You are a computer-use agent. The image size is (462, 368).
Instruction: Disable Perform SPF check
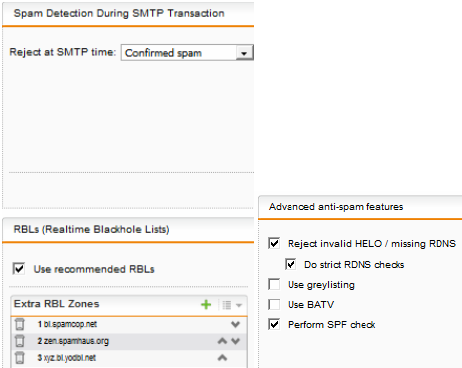[x=274, y=324]
